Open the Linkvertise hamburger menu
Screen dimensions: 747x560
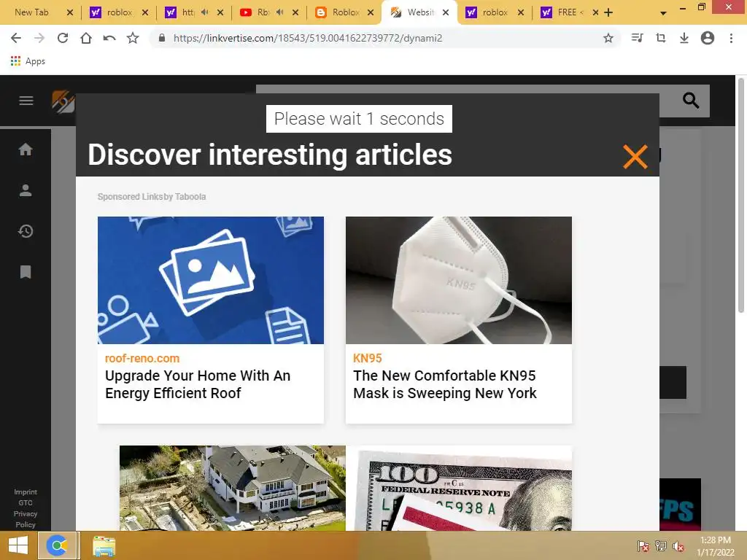click(x=26, y=101)
